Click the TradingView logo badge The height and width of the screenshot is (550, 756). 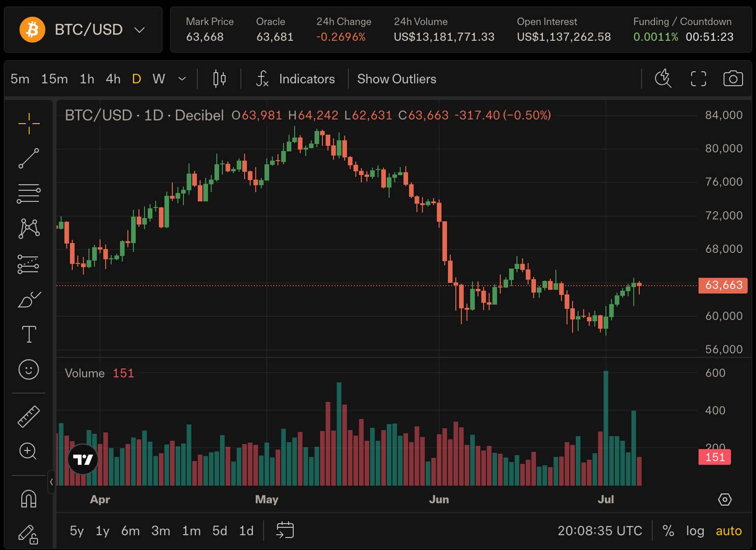pos(83,459)
